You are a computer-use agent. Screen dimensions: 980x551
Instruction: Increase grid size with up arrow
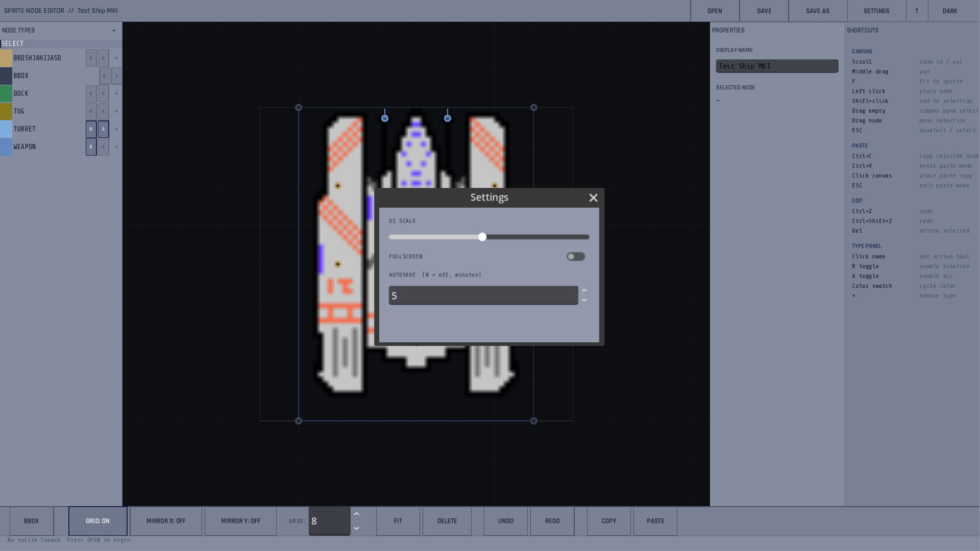(357, 514)
